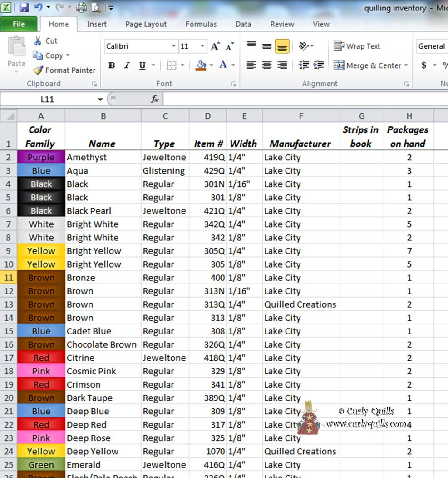This screenshot has height=478, width=448.
Task: Open the Calibri font name dropdown
Action: [x=174, y=46]
